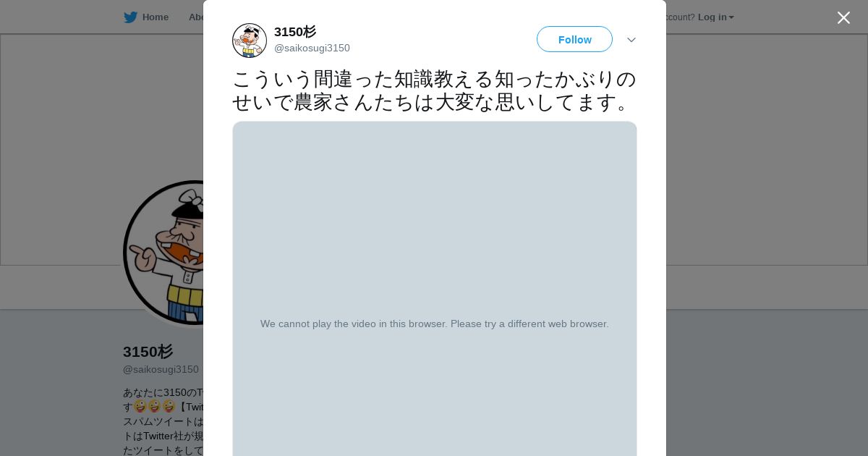Click the profile page name 3150杉 below the avatar

tap(148, 352)
